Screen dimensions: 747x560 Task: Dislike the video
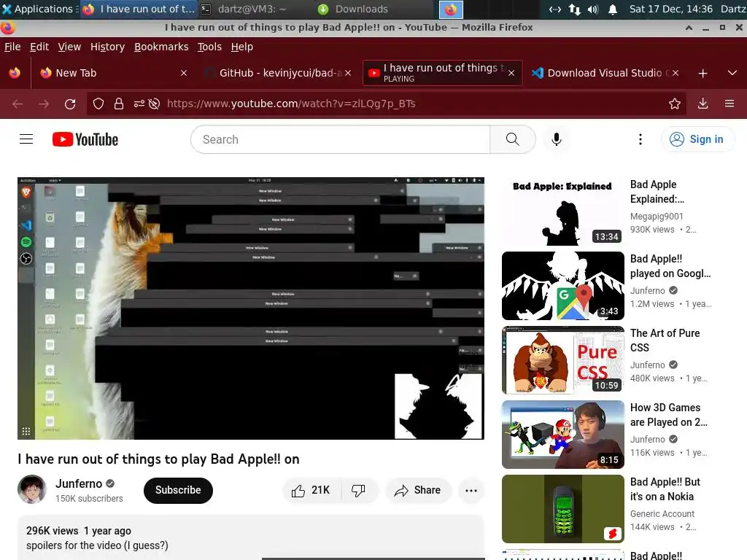coord(359,490)
